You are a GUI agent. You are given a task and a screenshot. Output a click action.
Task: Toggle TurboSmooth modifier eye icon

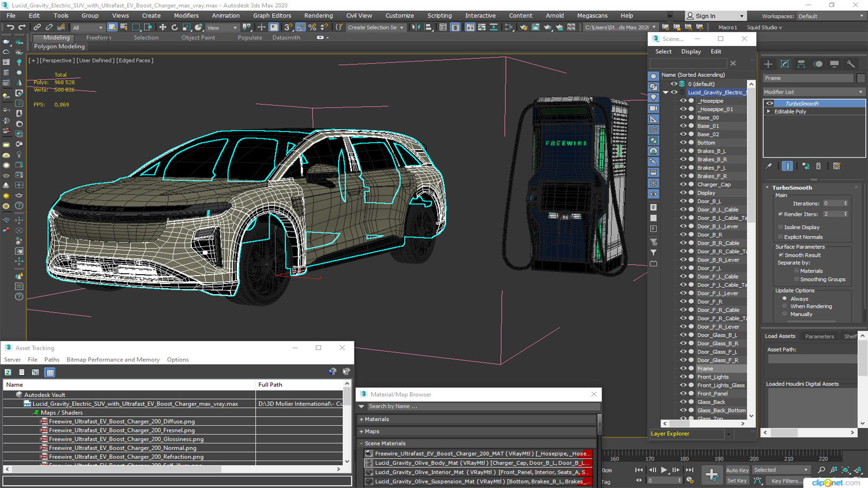(769, 103)
